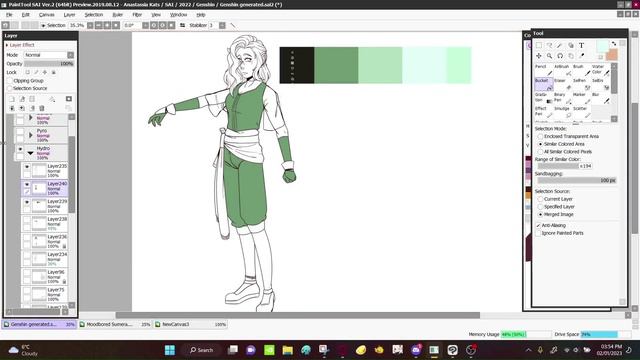Expand the Layer Effect section
Viewport: 640px width, 360px height.
point(7,45)
